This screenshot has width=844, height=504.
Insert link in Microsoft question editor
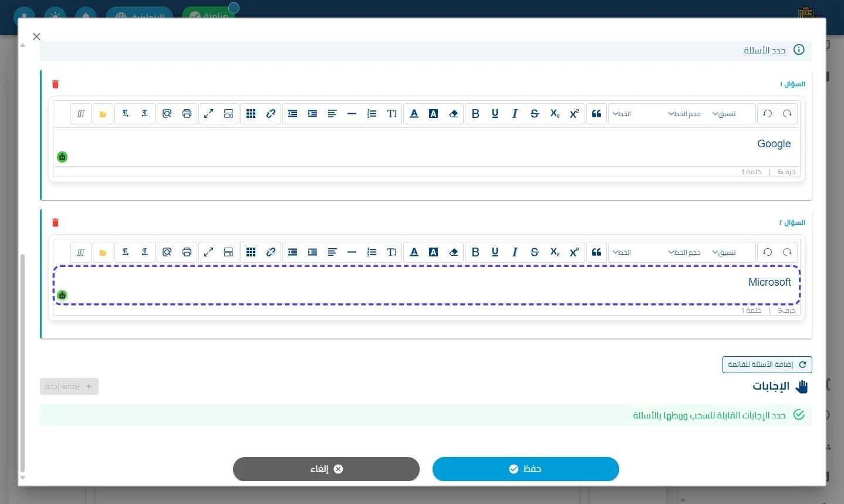pyautogui.click(x=271, y=252)
